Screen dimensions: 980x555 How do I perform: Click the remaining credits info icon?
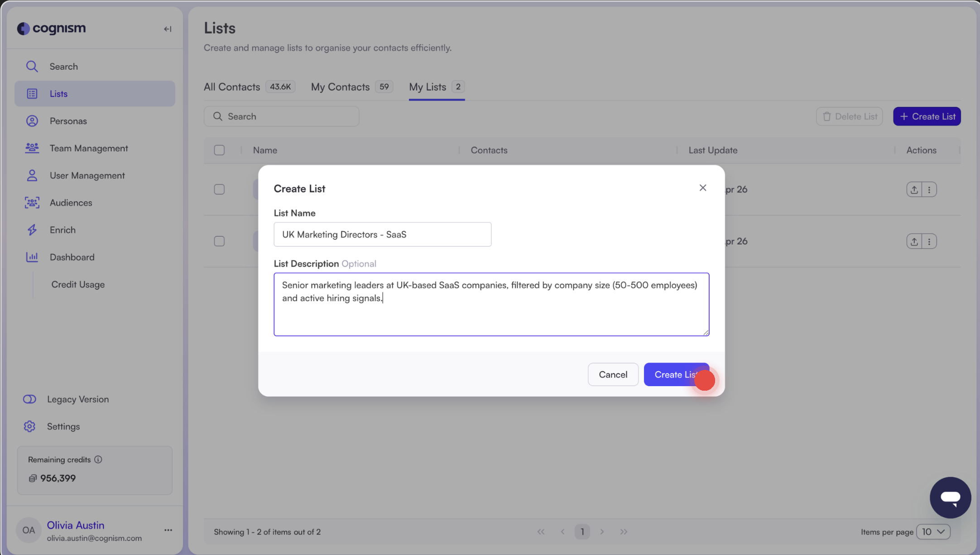coord(99,459)
